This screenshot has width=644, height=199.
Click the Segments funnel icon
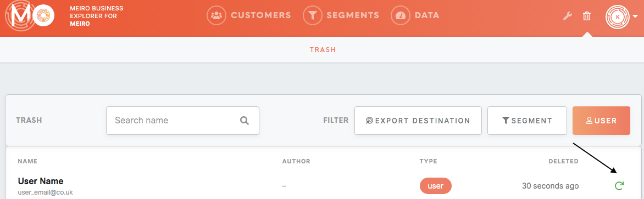[x=313, y=15]
